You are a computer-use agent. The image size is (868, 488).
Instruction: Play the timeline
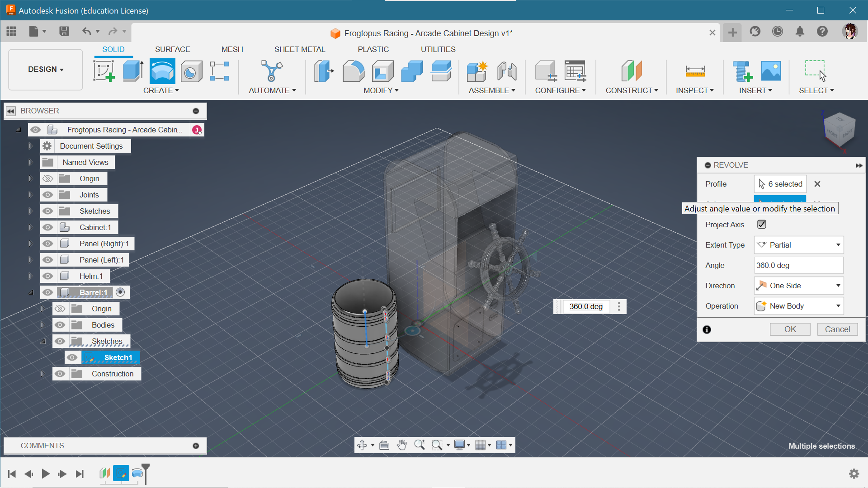[x=45, y=474]
